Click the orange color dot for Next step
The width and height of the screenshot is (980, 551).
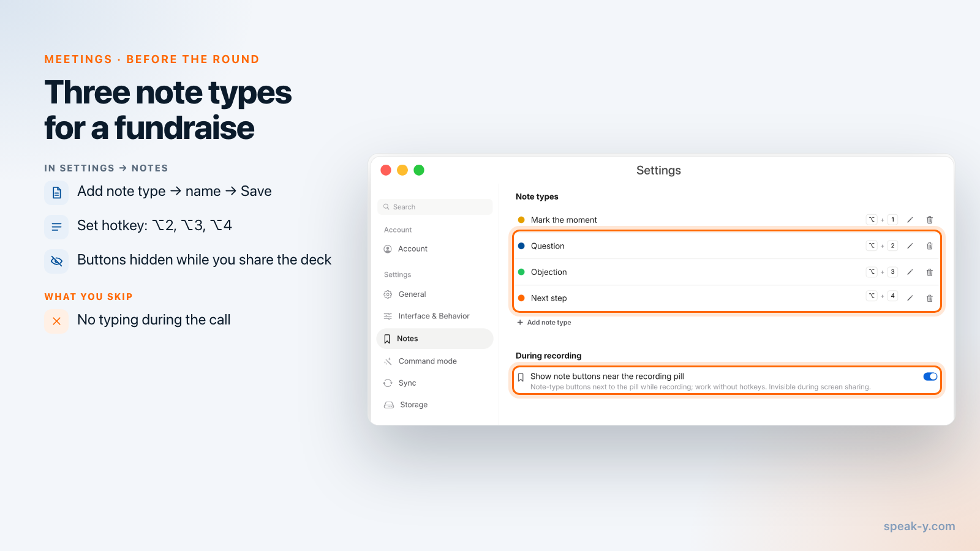coord(521,298)
